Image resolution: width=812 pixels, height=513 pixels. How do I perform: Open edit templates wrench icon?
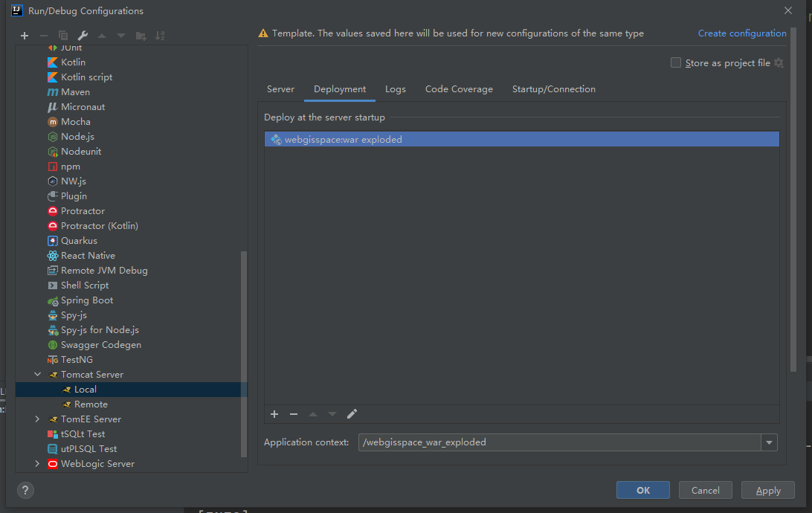click(x=83, y=36)
